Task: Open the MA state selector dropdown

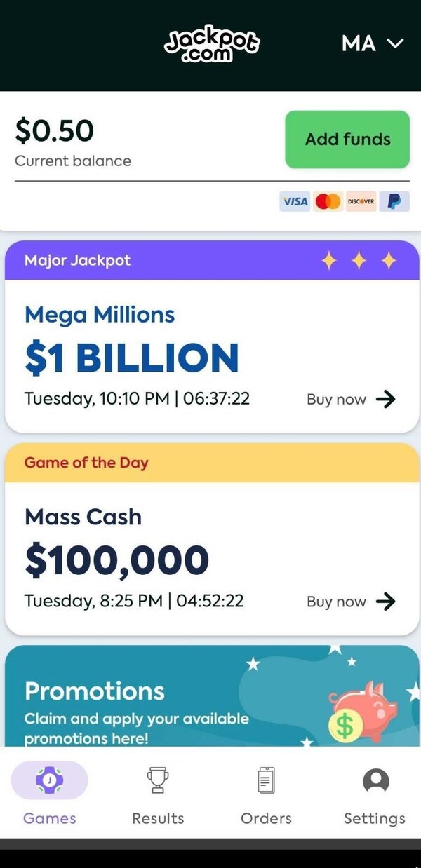Action: [372, 43]
